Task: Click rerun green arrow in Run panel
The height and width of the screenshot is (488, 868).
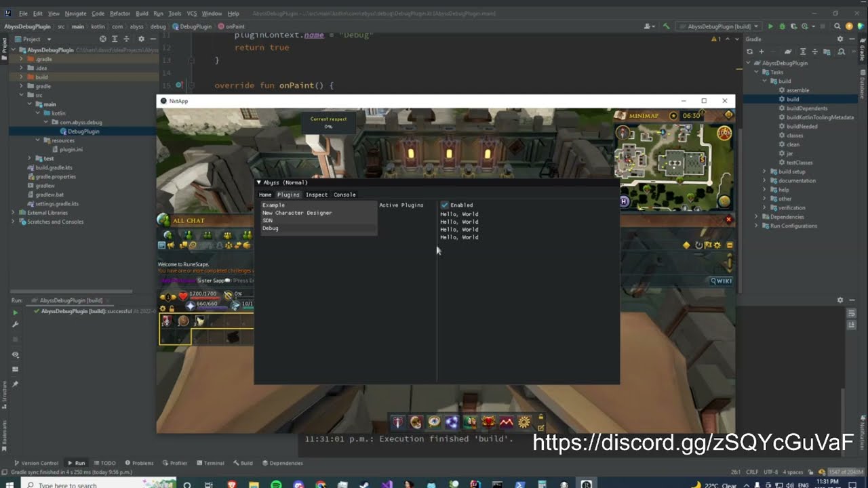Action: click(15, 312)
